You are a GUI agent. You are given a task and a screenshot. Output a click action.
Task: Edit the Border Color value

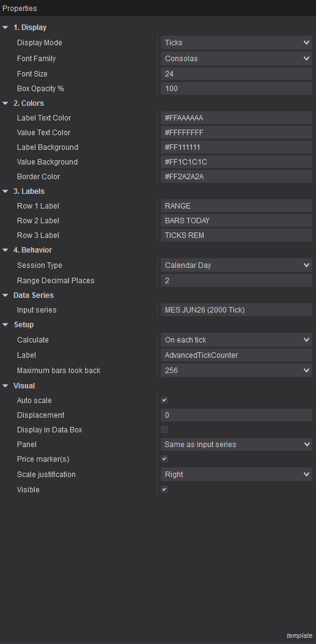tap(237, 177)
